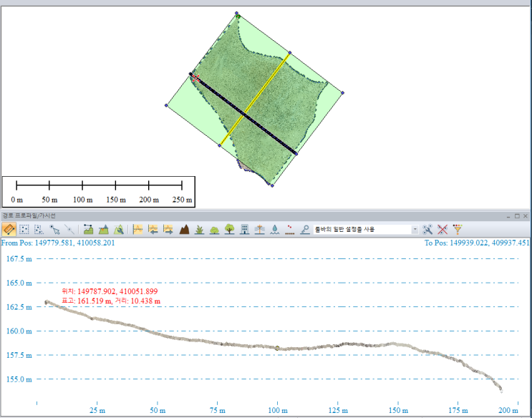Click the building icon in the toolbar
Image resolution: width=532 pixels, height=418 pixels.
pos(245,230)
